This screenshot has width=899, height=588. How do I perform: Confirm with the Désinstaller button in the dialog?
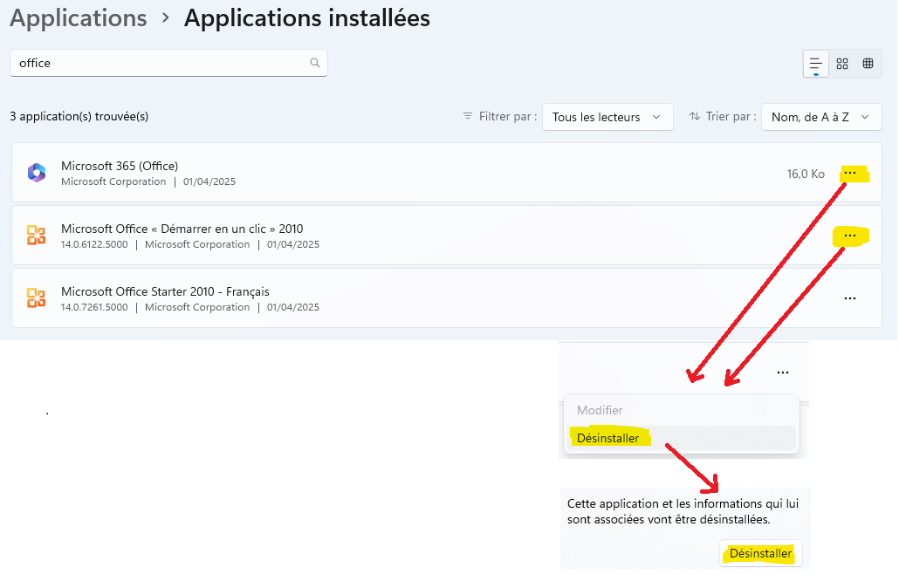761,554
